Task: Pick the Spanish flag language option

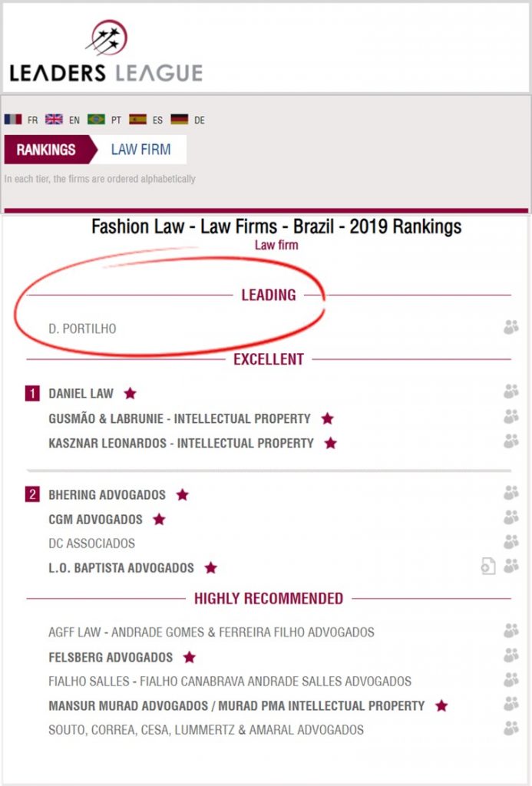Action: 138,119
